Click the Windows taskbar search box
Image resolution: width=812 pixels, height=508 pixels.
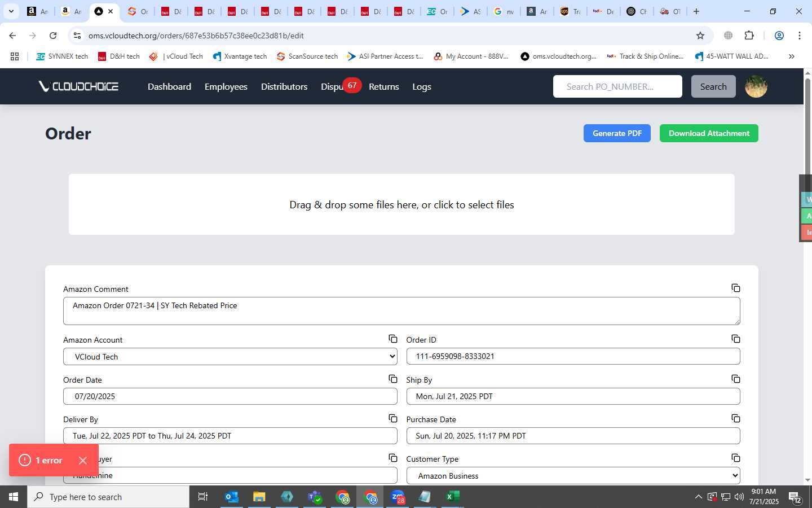point(108,497)
